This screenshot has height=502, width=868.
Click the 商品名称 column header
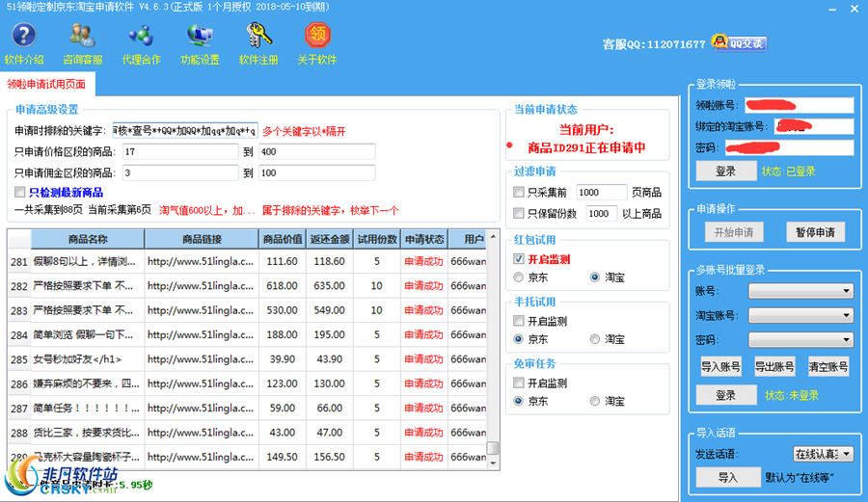[88, 239]
